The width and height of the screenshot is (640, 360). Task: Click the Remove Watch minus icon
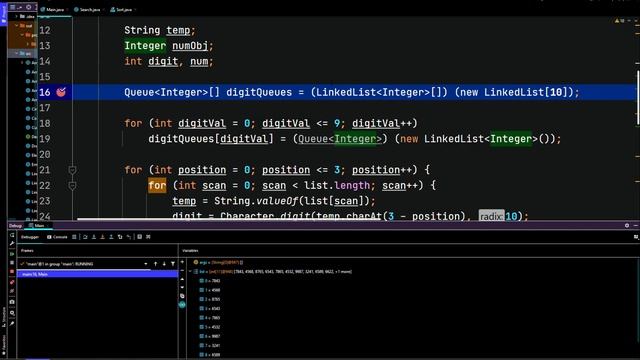(x=182, y=271)
